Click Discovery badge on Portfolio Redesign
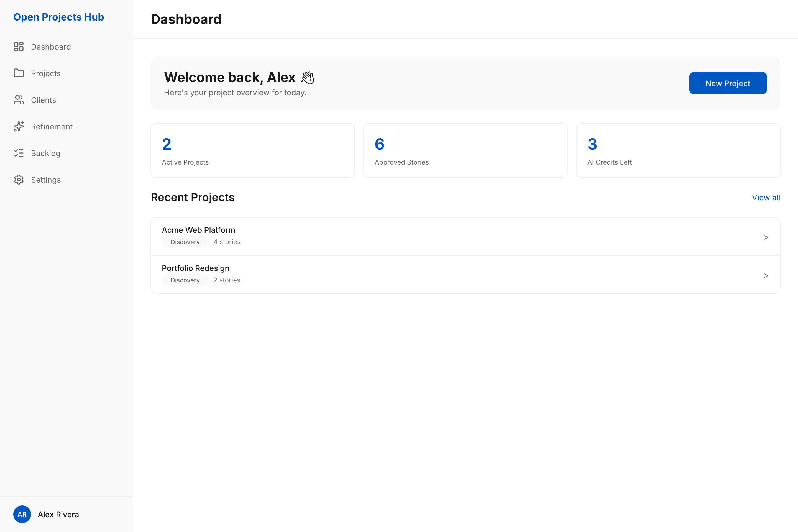The width and height of the screenshot is (798, 532). [x=185, y=280]
